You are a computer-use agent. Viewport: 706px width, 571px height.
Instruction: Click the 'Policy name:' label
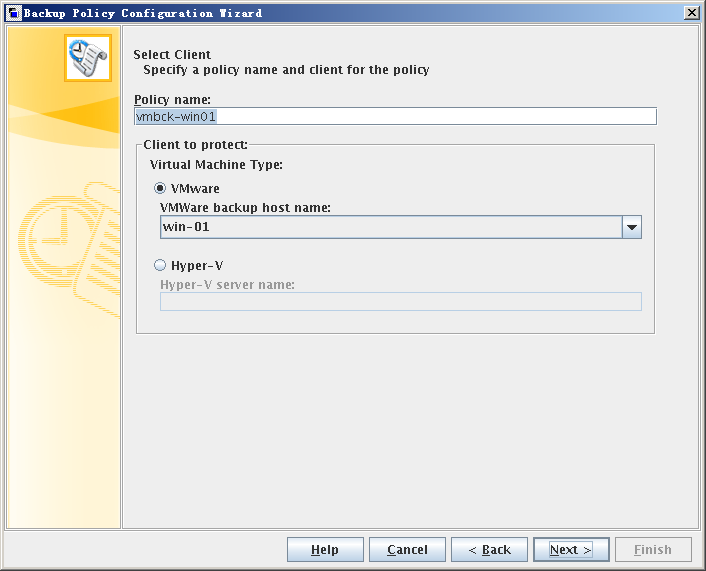172,100
